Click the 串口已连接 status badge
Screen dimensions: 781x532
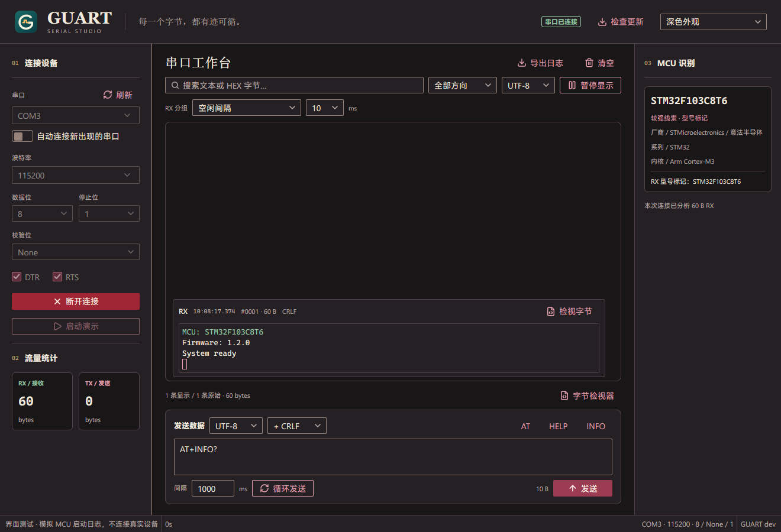tap(561, 22)
